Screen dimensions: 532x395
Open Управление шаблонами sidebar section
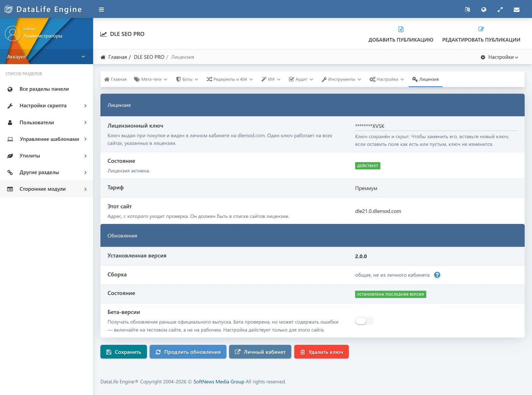click(x=47, y=139)
